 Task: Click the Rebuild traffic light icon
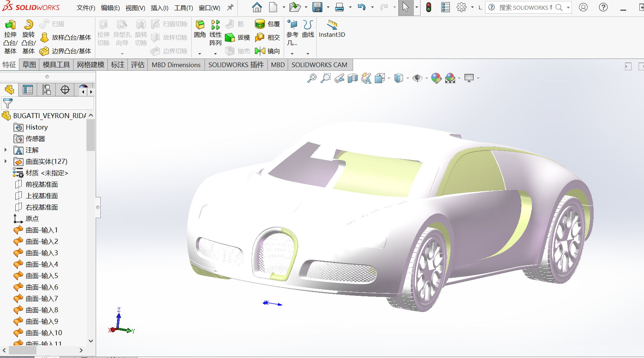pyautogui.click(x=429, y=7)
